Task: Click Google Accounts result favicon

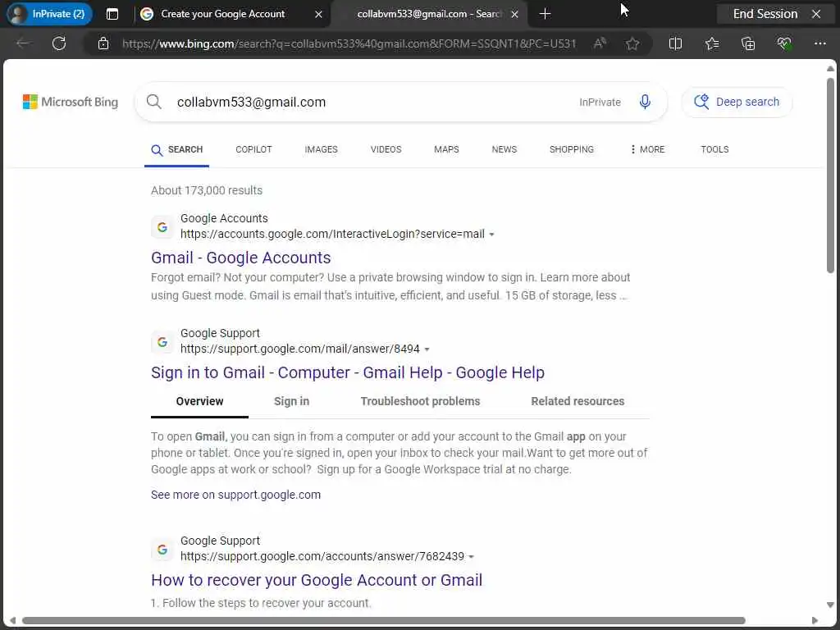Action: click(x=162, y=227)
